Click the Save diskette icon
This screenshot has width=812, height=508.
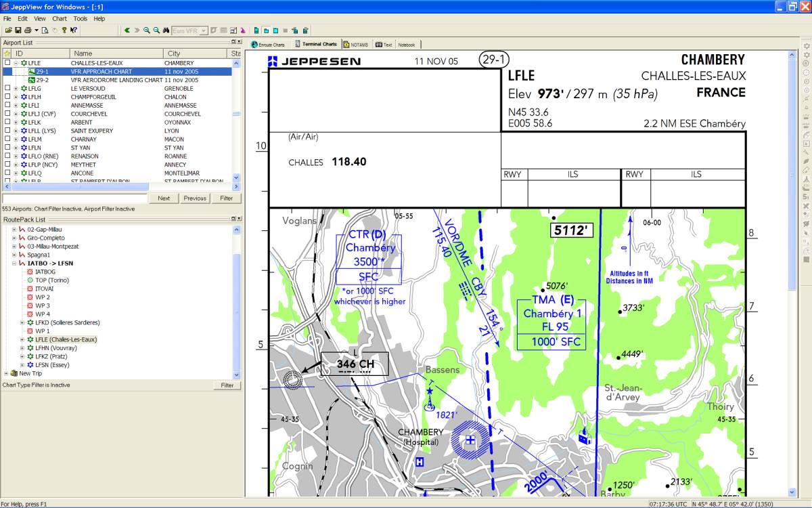coord(18,30)
